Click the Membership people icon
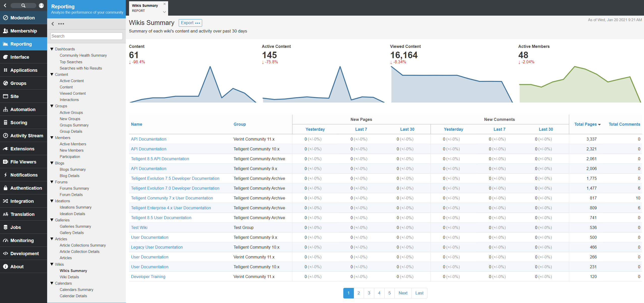Image resolution: width=644 pixels, height=303 pixels. (5, 31)
